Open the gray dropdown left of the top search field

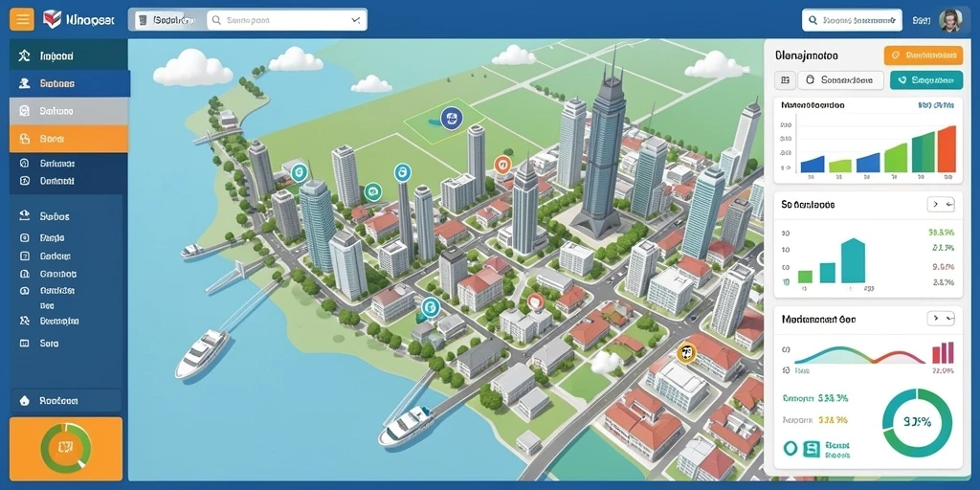click(x=167, y=20)
